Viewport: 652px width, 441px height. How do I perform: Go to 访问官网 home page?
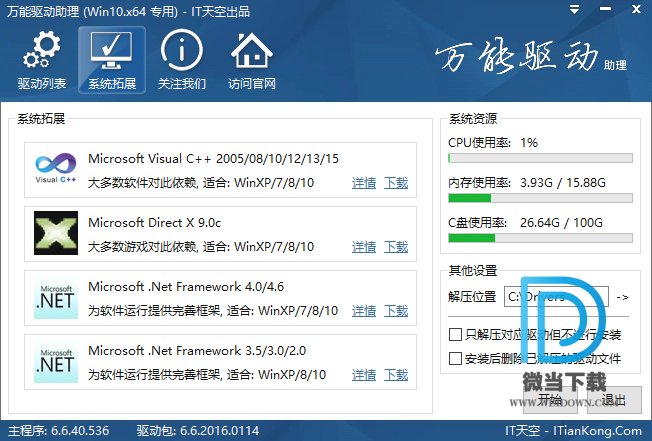tap(252, 60)
